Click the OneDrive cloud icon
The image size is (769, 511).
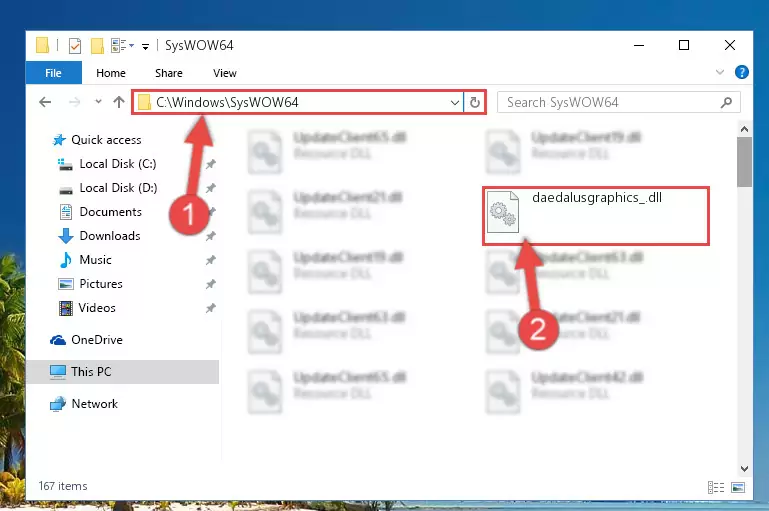point(58,340)
